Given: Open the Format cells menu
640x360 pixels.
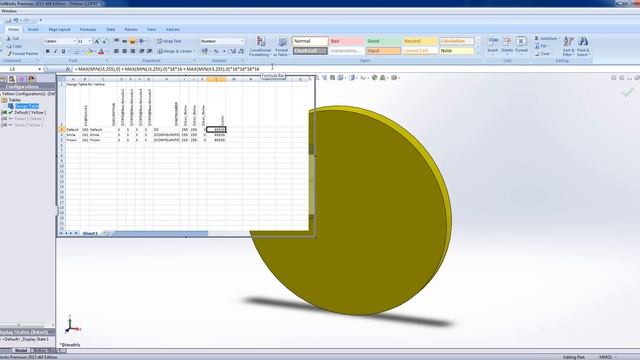Looking at the screenshot, I should pos(521,46).
